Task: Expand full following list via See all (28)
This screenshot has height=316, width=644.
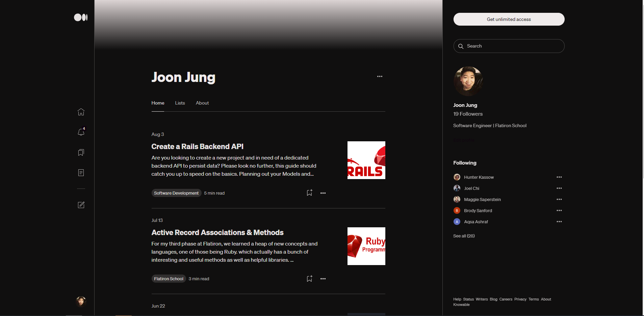Action: coord(464,236)
